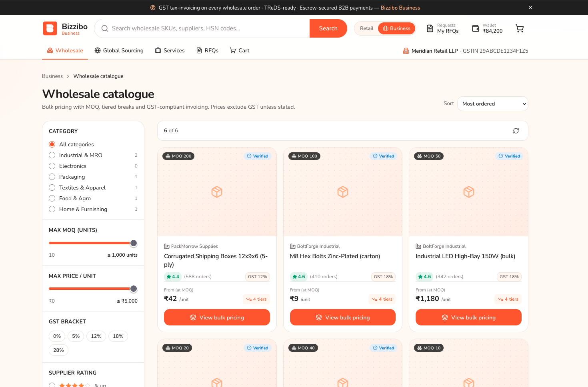This screenshot has width=588, height=387.
Task: Open the Industrial LED High-Bay 150W product title
Action: (x=465, y=256)
